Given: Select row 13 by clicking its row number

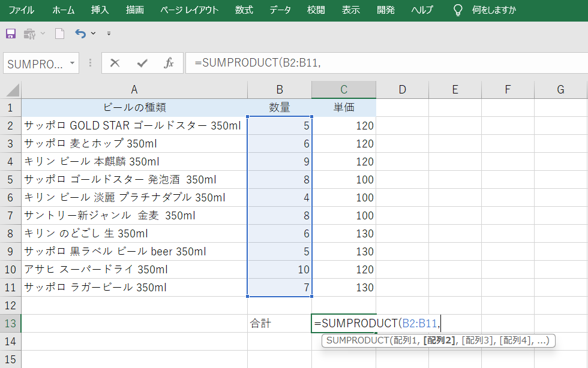Looking at the screenshot, I should coord(10,322).
